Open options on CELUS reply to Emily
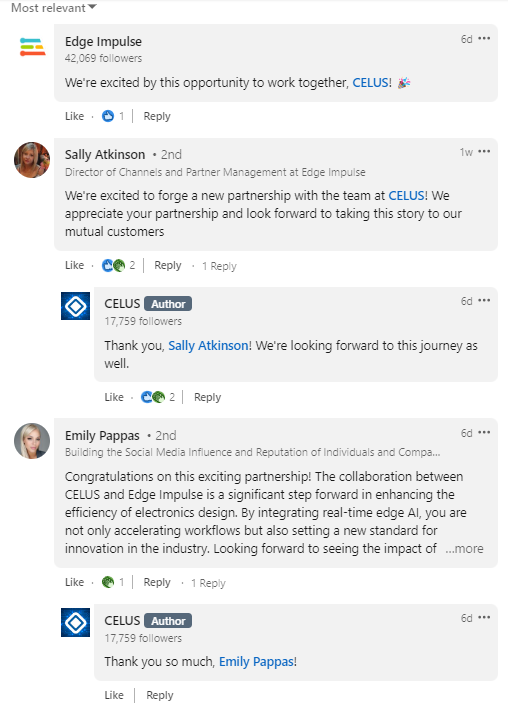 (484, 618)
